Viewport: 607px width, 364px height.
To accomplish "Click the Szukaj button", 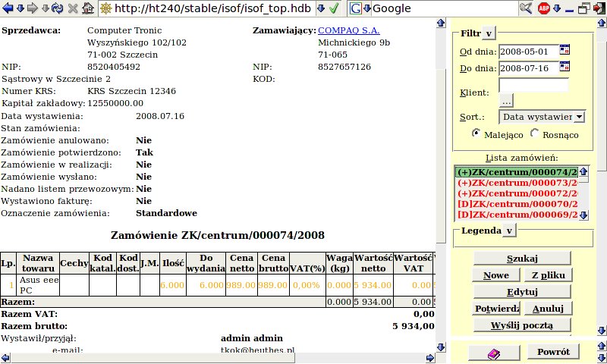I will pyautogui.click(x=522, y=259).
